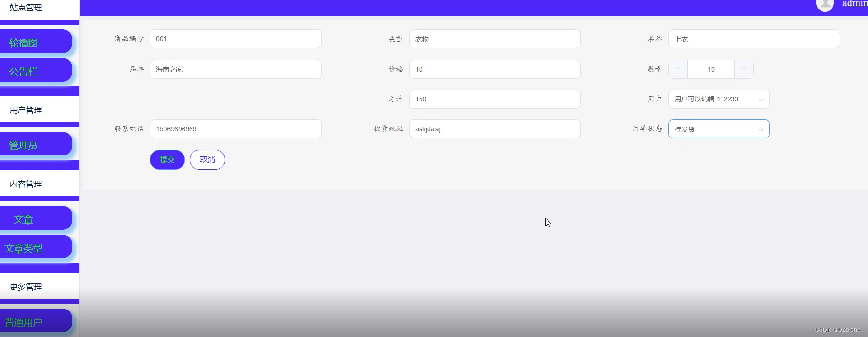868x337 pixels.
Task: Expand 内容管理 section
Action: coord(39,183)
